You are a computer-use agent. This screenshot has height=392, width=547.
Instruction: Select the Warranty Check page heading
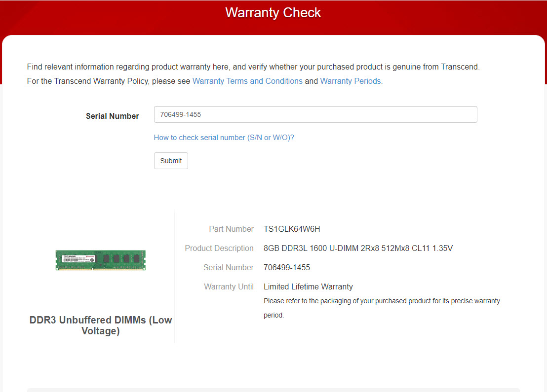tap(273, 12)
